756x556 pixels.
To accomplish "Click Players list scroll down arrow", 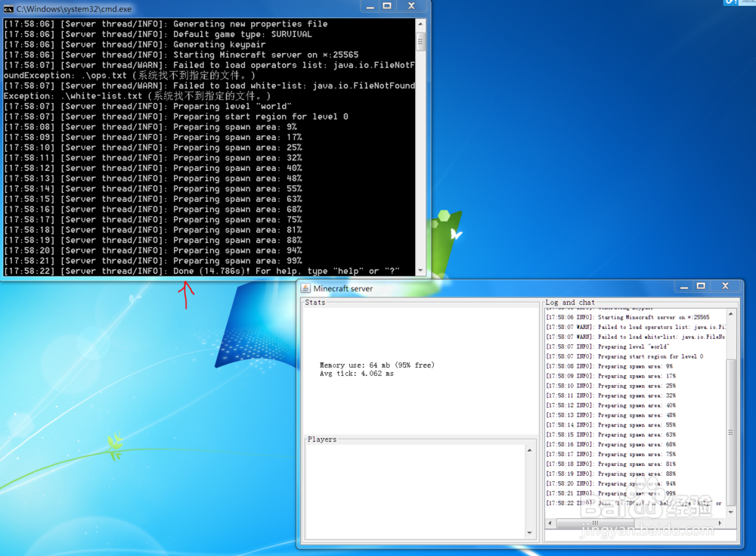I will click(x=529, y=533).
